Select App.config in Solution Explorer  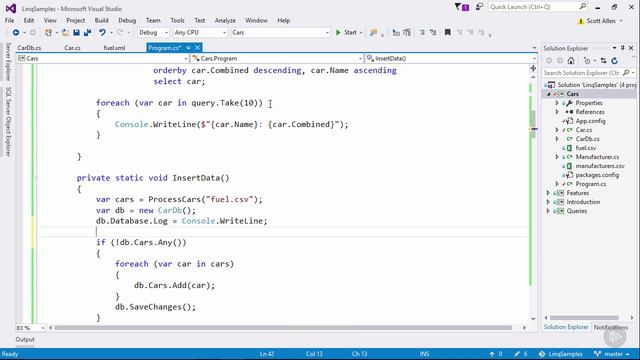(590, 121)
